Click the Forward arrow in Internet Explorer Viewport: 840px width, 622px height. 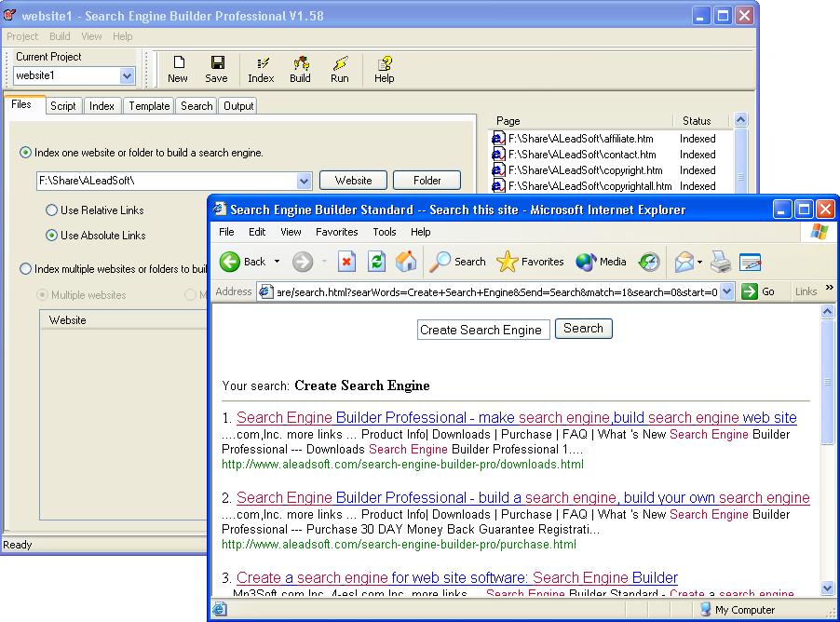pos(303,262)
